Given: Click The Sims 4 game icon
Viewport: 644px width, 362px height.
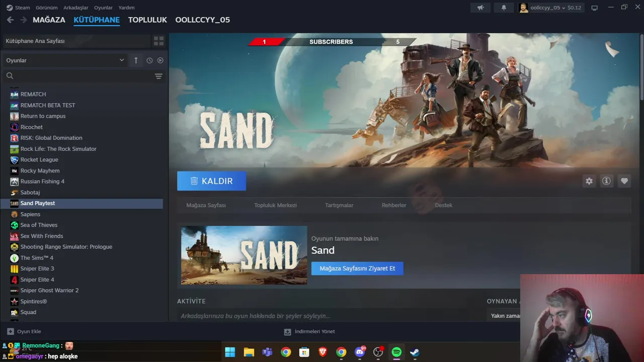Looking at the screenshot, I should tap(15, 258).
